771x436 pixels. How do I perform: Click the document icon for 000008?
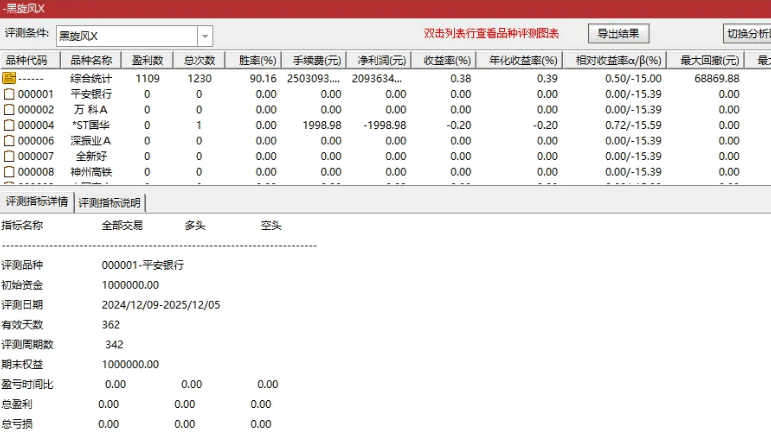tap(9, 172)
